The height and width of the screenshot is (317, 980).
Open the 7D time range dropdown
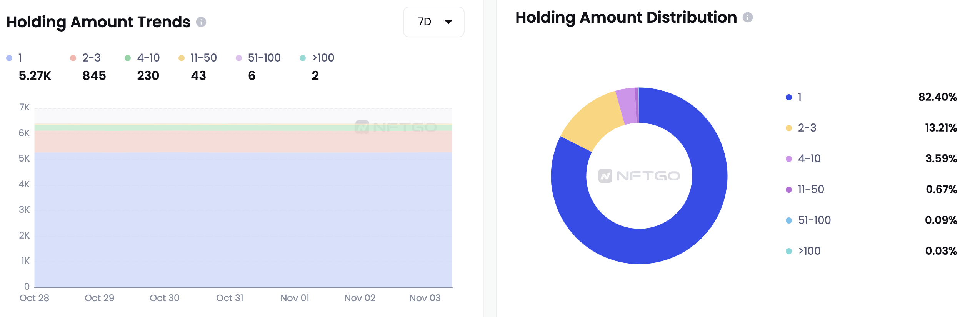tap(433, 22)
